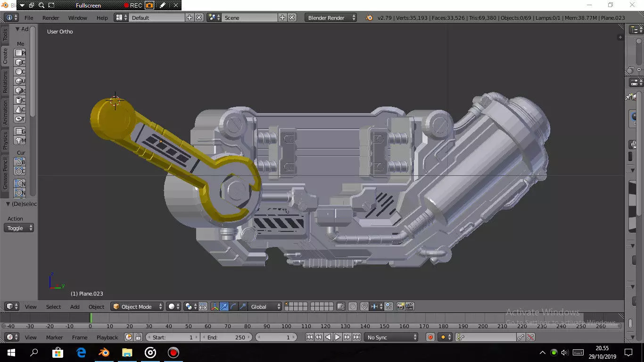
Task: Click the auto keyframe record button
Action: [430, 337]
